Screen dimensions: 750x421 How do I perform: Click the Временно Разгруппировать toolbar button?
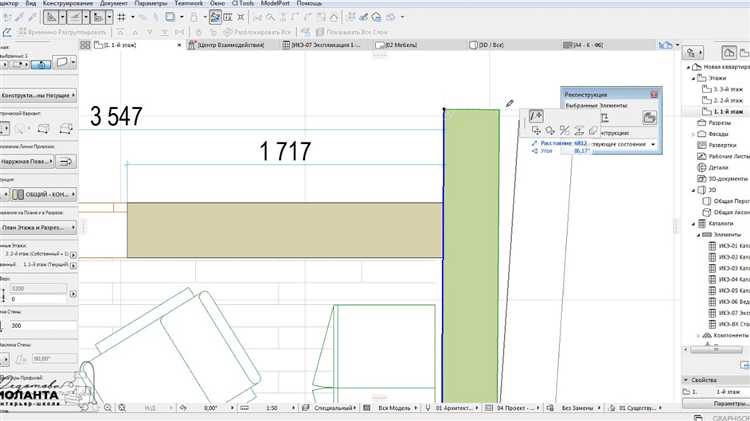[x=61, y=32]
